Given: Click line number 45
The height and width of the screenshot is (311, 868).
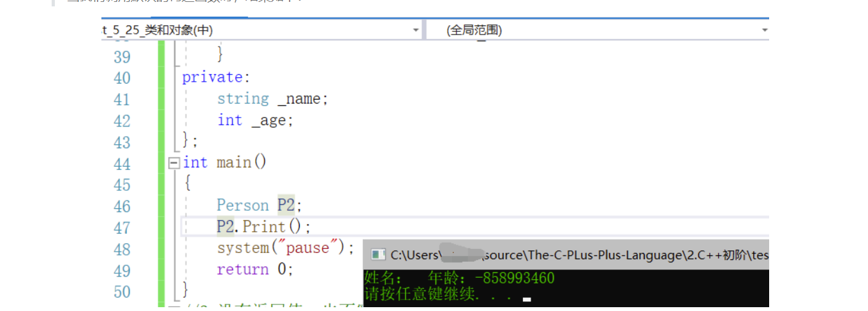Looking at the screenshot, I should coord(122,185).
